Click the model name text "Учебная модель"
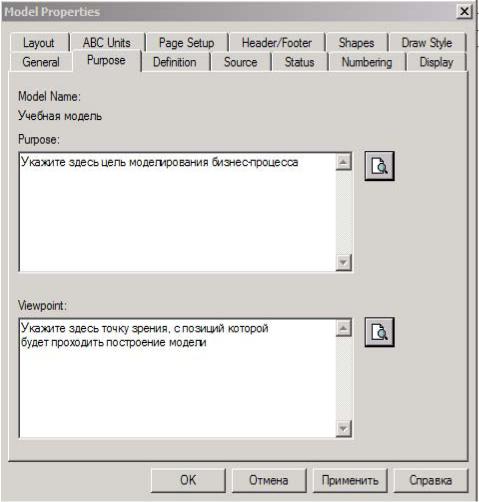This screenshot has height=502, width=479. [x=60, y=116]
